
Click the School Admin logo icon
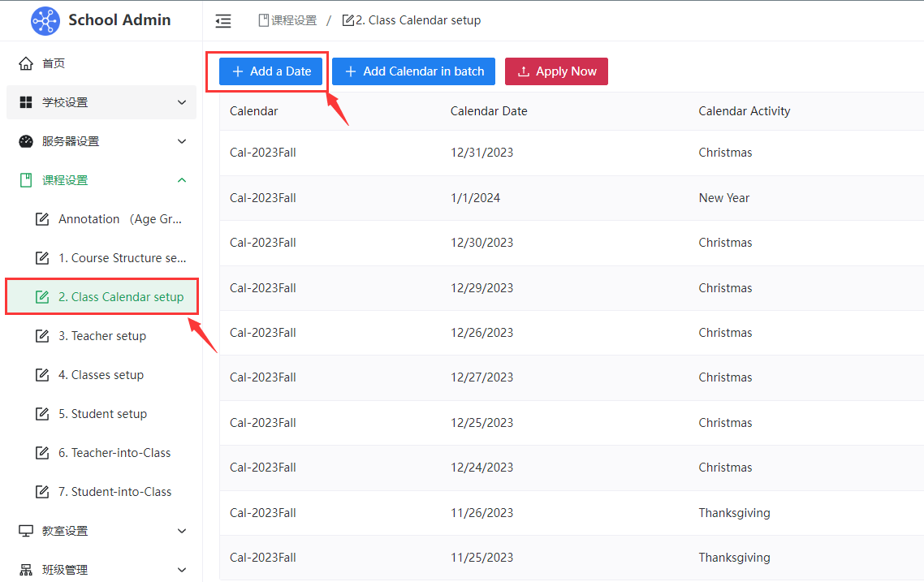[45, 20]
